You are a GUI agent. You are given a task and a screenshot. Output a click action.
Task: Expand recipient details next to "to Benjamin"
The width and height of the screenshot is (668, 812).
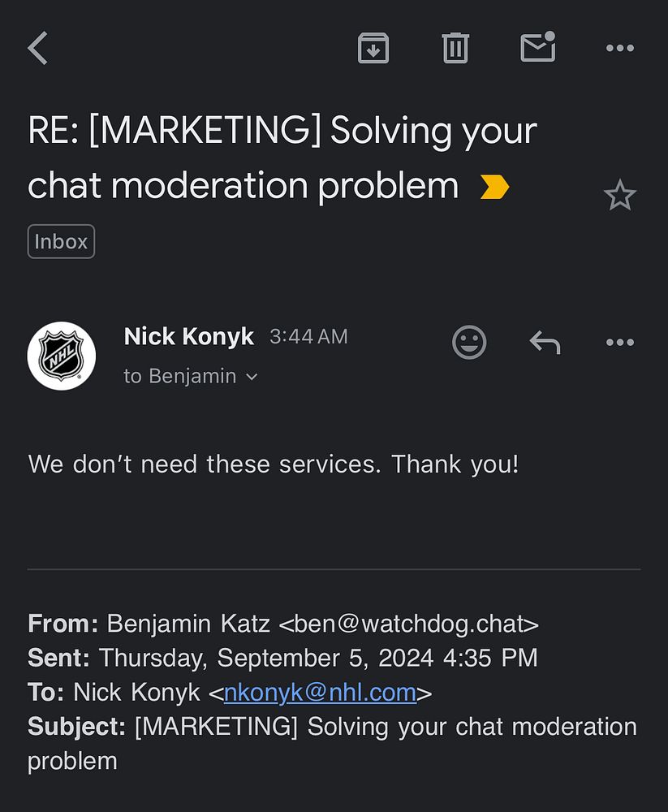pos(252,377)
